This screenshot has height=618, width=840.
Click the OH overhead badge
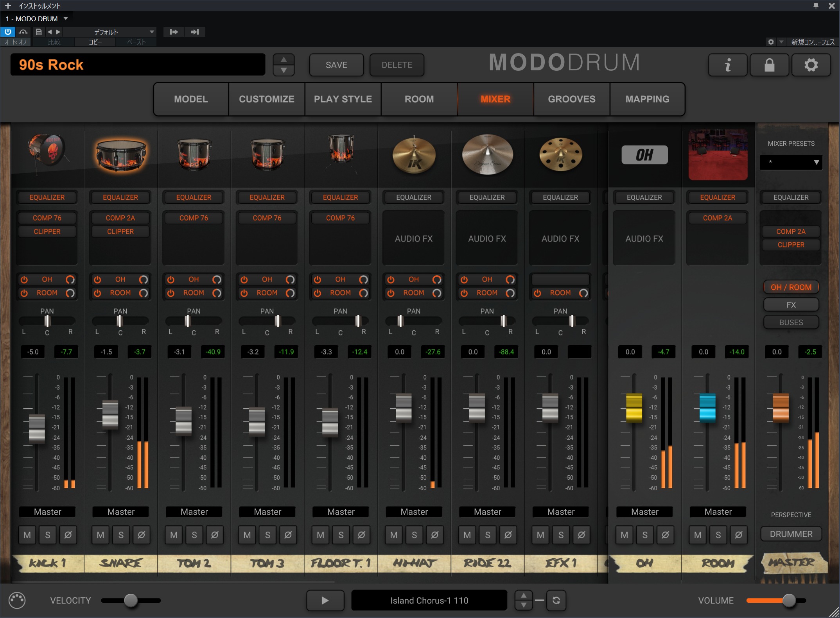pos(644,155)
